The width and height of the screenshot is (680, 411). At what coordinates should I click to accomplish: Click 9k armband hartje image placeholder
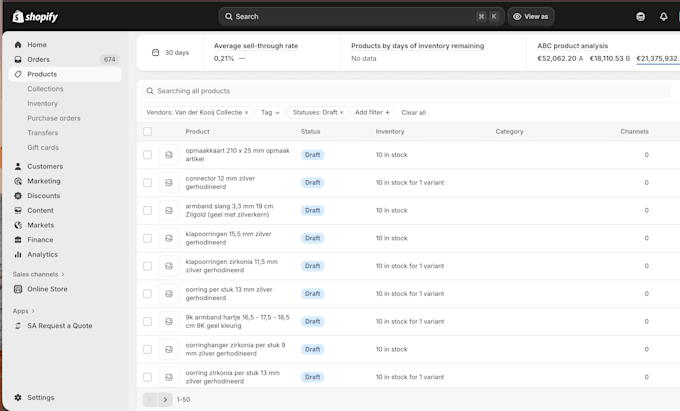click(169, 321)
